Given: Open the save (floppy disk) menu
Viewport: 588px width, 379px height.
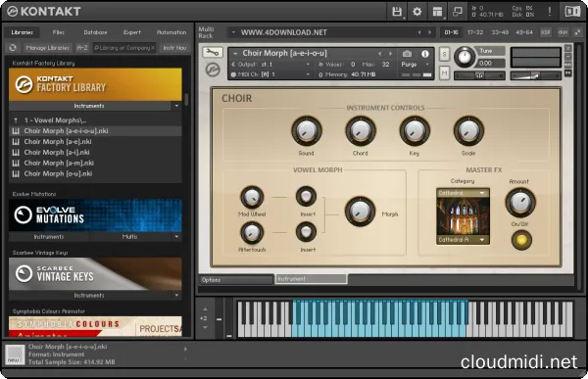Looking at the screenshot, I should (x=397, y=12).
